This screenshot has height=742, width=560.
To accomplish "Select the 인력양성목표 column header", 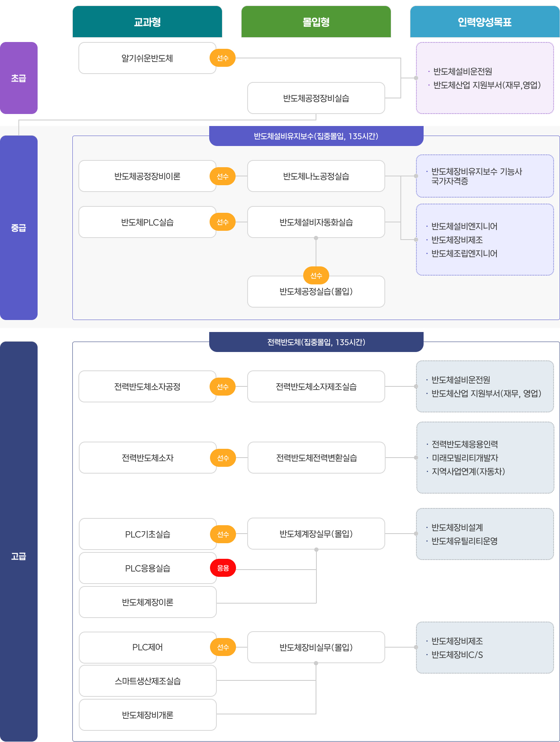I will pos(485,22).
